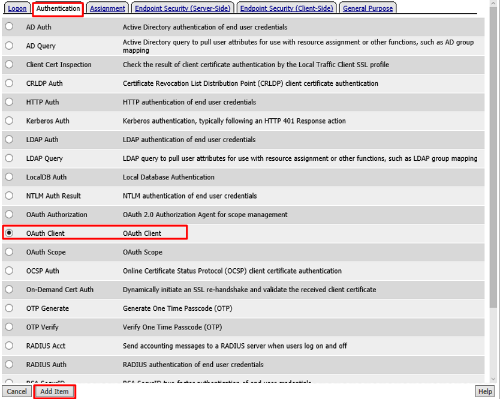Select the LDAP Query radio button
This screenshot has height=399, width=500.
[9, 158]
